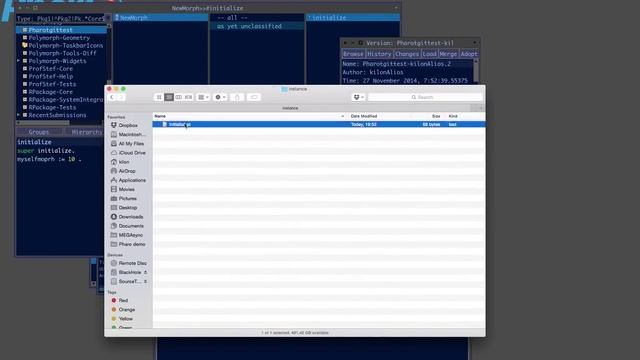Switch Finder to column view
640x360 pixels.
point(178,97)
